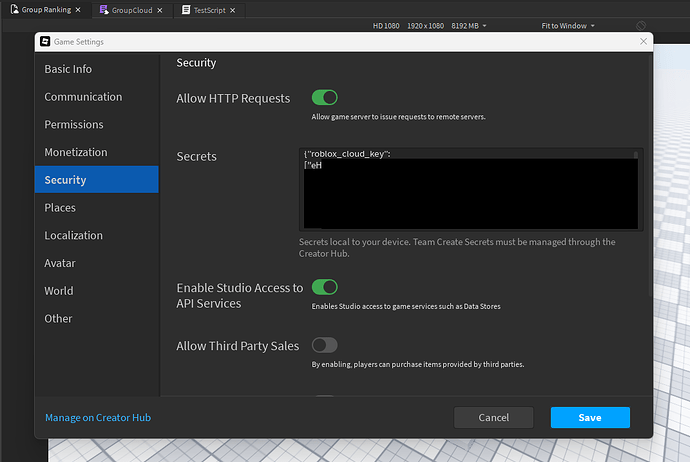The width and height of the screenshot is (690, 462).
Task: Click the Group Ranking tab script icon
Action: tap(15, 9)
